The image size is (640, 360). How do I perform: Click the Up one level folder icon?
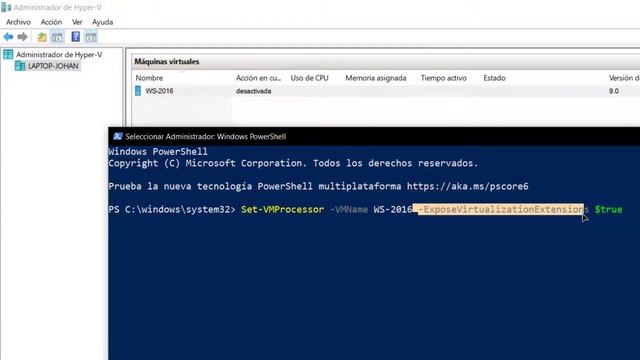[x=42, y=37]
